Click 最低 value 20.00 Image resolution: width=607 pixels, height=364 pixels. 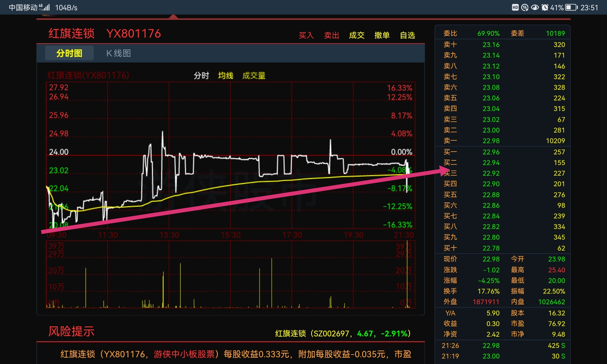556,281
